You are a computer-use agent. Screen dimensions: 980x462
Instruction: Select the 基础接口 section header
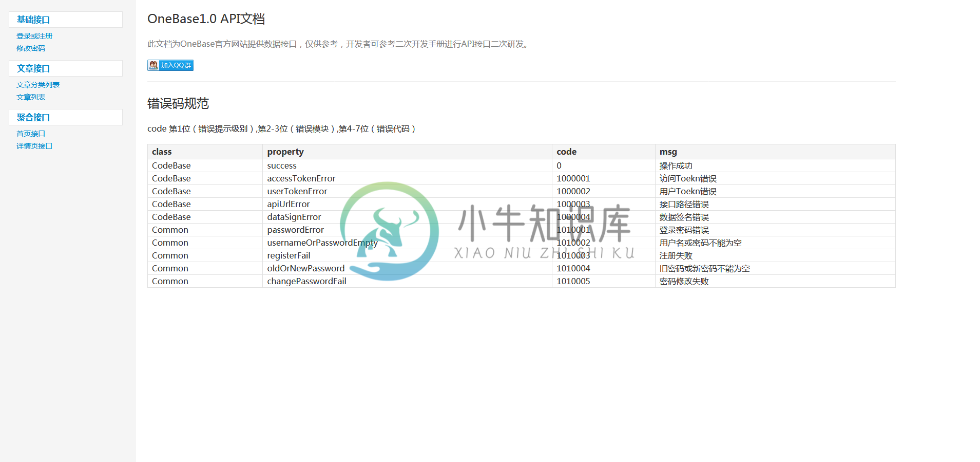coord(66,20)
